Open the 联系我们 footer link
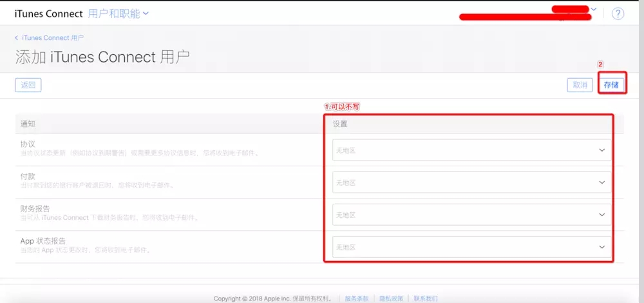The height and width of the screenshot is (303, 644). [426, 298]
